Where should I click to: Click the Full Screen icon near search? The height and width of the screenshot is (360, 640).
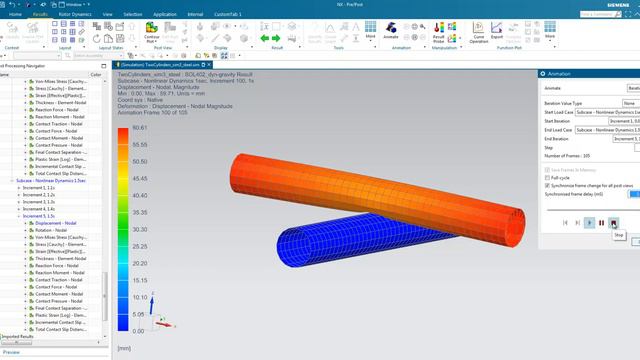pyautogui.click(x=628, y=14)
